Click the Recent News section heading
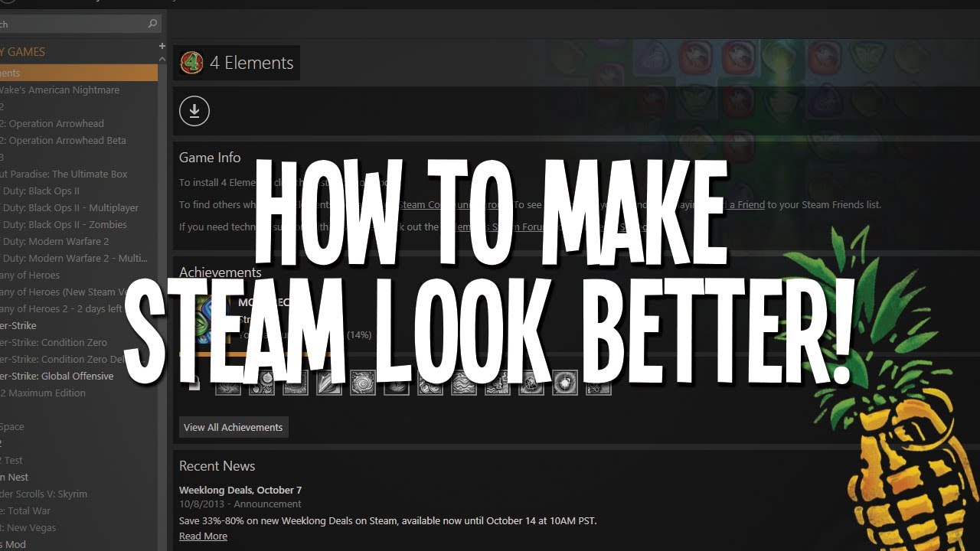Image resolution: width=980 pixels, height=551 pixels. point(217,465)
